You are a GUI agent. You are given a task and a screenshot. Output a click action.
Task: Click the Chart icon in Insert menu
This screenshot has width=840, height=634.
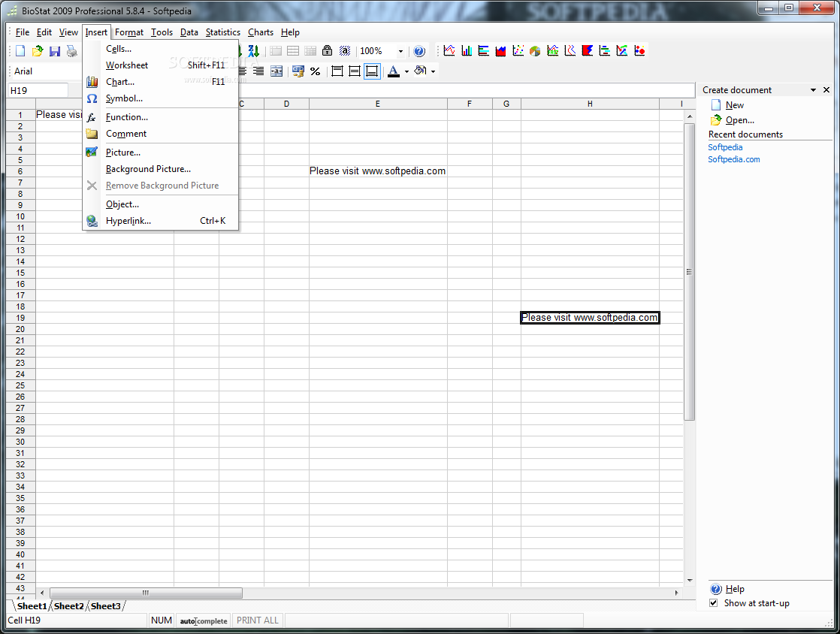click(92, 82)
